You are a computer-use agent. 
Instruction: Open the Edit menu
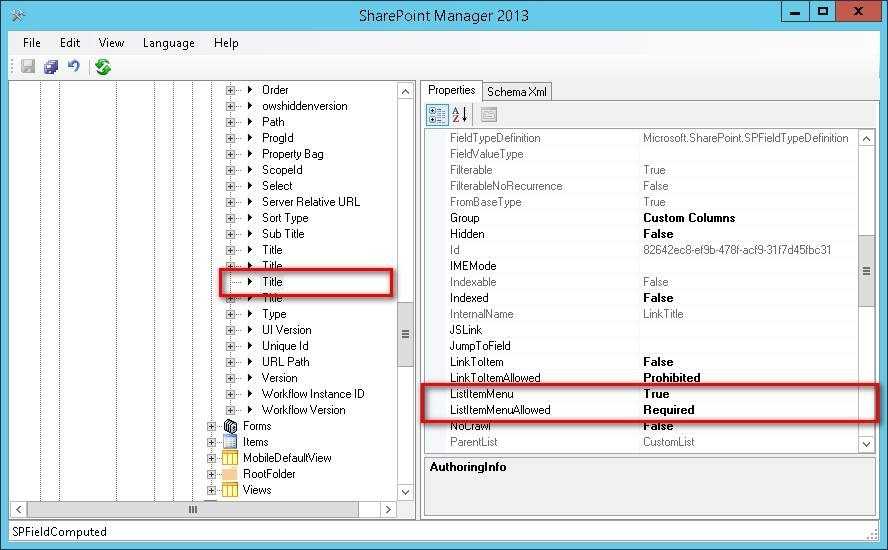pos(70,43)
